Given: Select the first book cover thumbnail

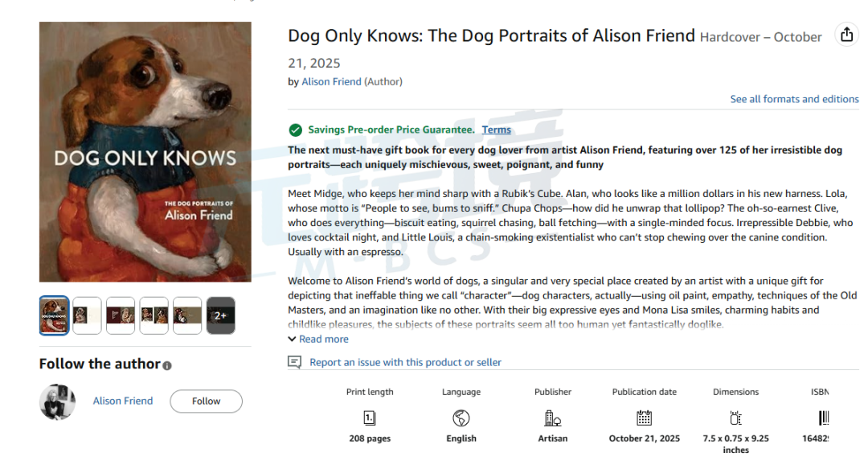Looking at the screenshot, I should tap(55, 315).
